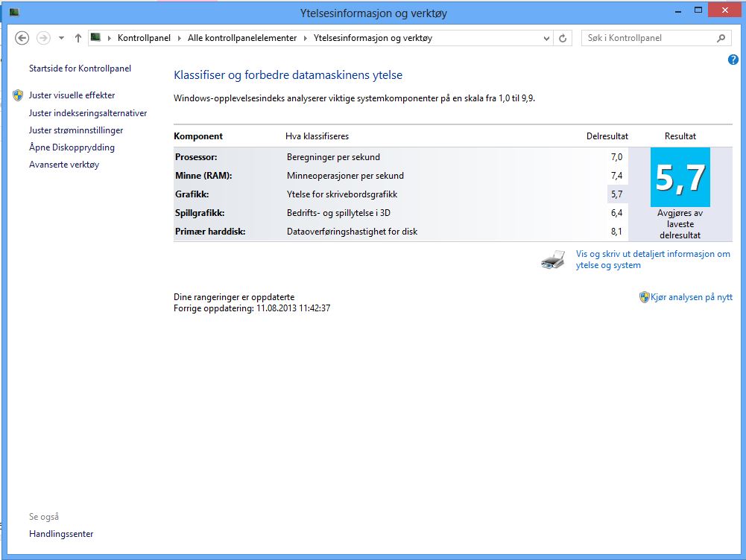Viewport: 746px width, 560px height.
Task: Click the Forward arrow navigation button
Action: 43,38
